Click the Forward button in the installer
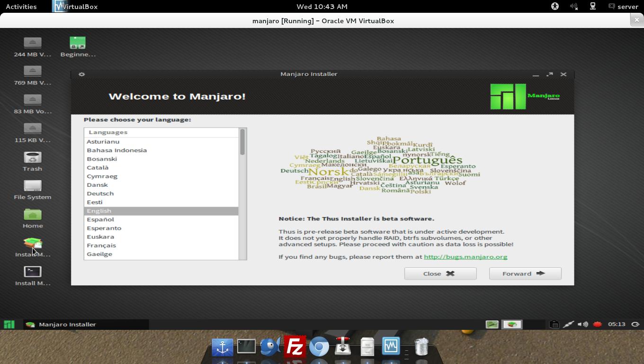 click(x=525, y=273)
